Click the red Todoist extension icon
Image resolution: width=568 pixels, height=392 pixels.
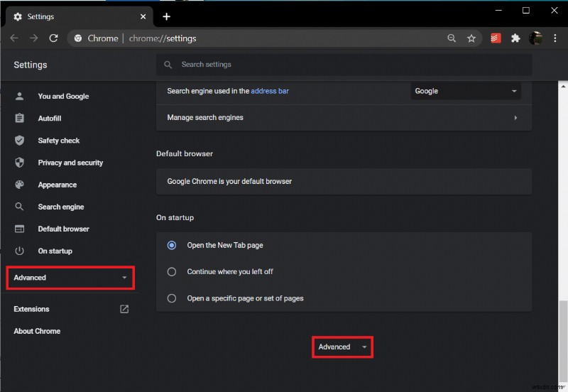pos(497,38)
